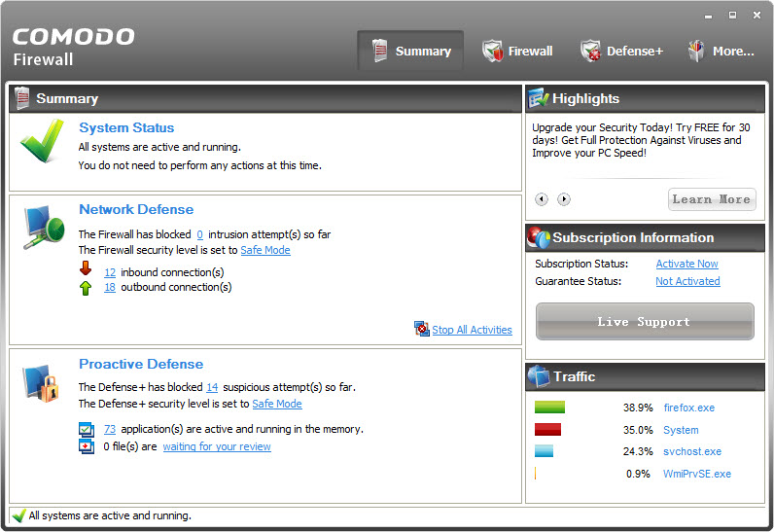Click the Network Defense monitor icon
This screenshot has height=532, width=774.
tap(44, 227)
